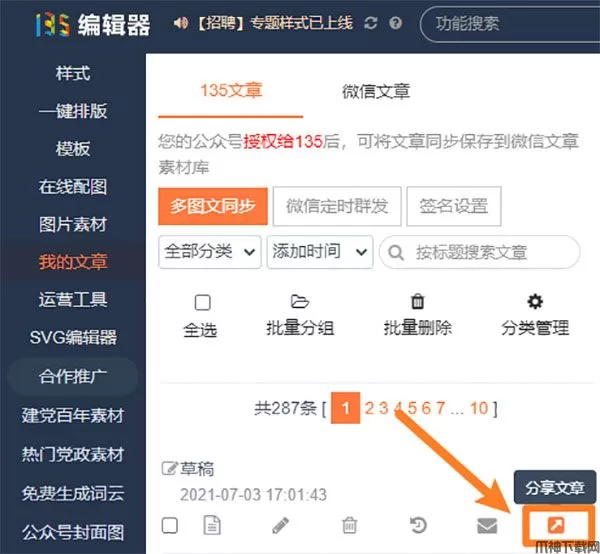
Task: Click the 微信定时群发 button
Action: 337,206
